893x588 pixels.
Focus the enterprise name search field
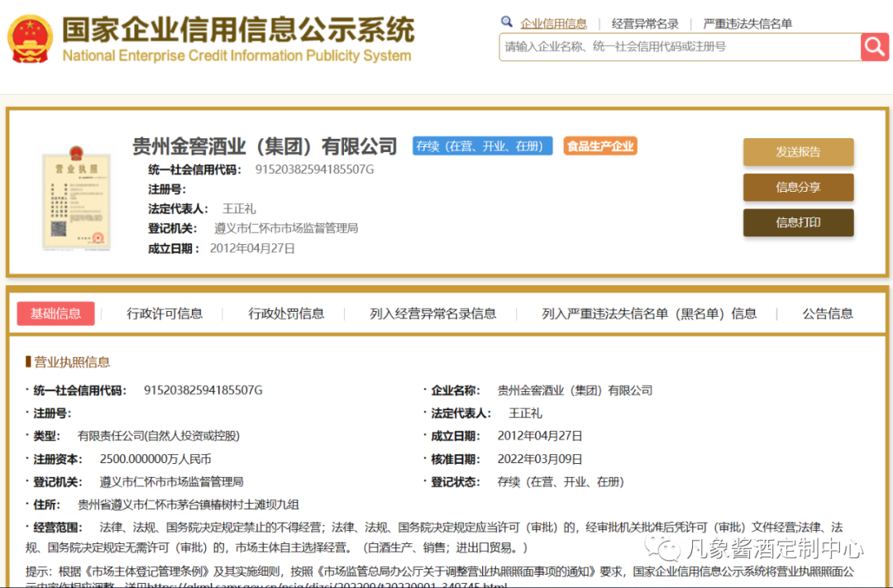pos(680,46)
